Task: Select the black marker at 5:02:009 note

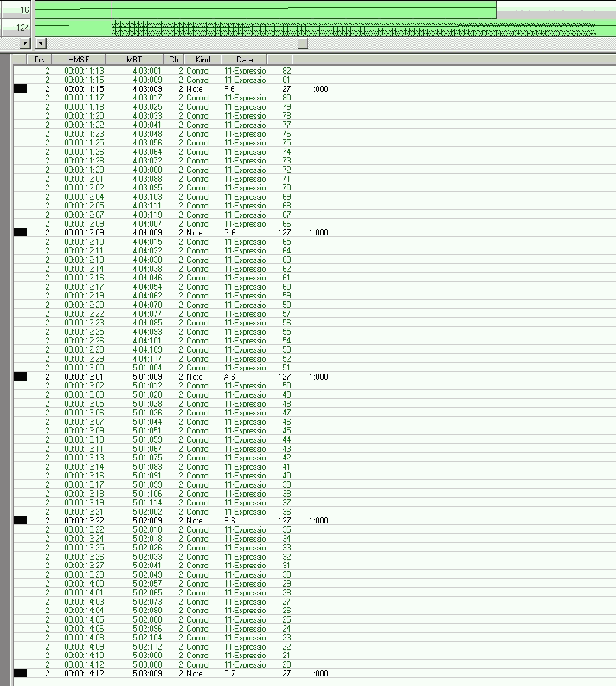Action: 20,520
